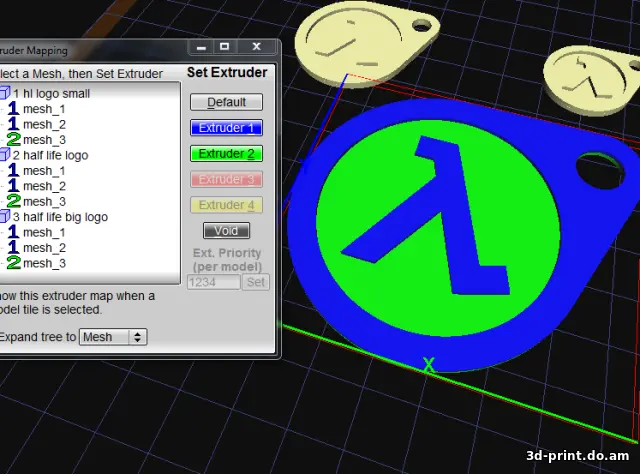Click the red Extruder 3 button
Viewport: 640px width, 474px height.
pos(226,179)
